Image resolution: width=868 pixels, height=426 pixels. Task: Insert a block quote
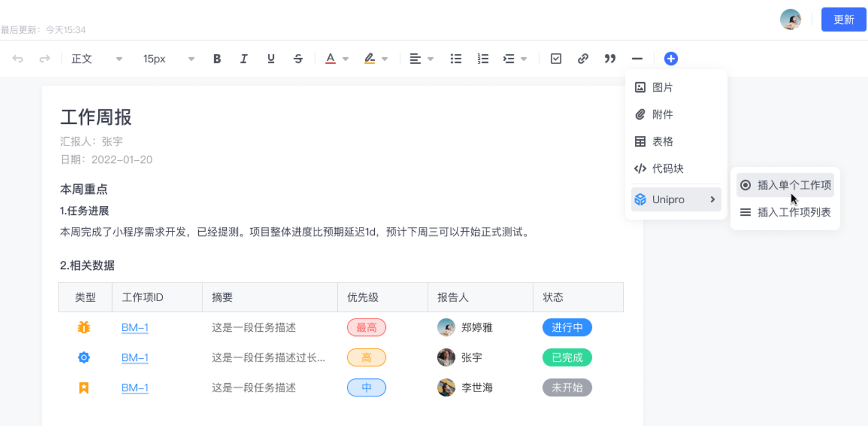pos(610,59)
